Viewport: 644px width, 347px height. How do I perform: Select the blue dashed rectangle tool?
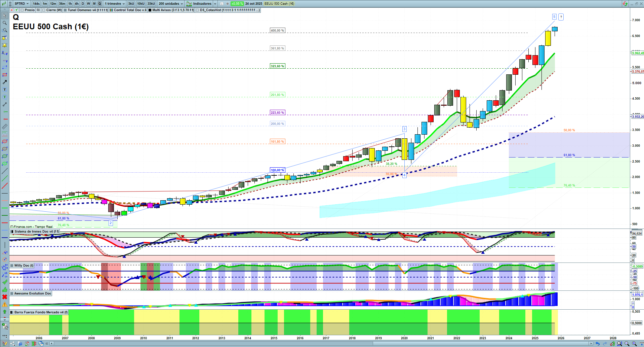tap(5, 67)
